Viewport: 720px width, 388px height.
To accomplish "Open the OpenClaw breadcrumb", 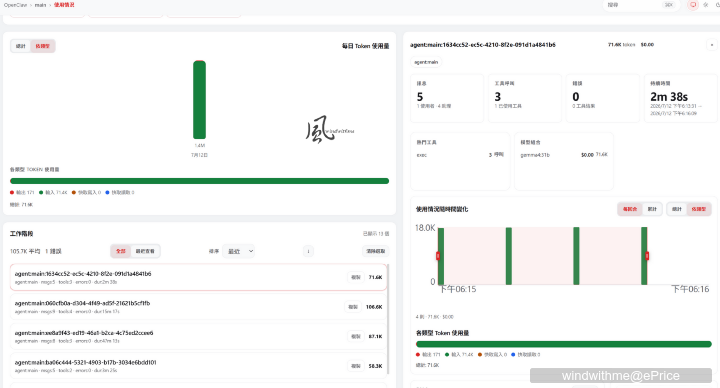I will pyautogui.click(x=16, y=5).
